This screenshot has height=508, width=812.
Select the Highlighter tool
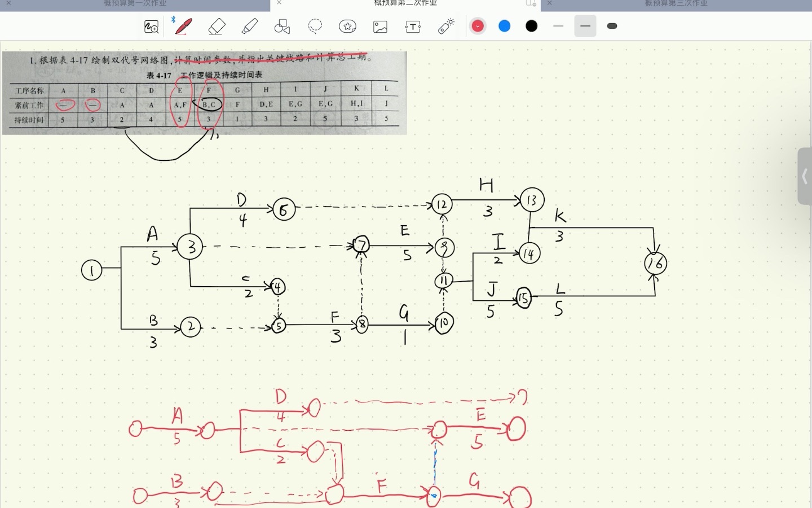pyautogui.click(x=249, y=27)
